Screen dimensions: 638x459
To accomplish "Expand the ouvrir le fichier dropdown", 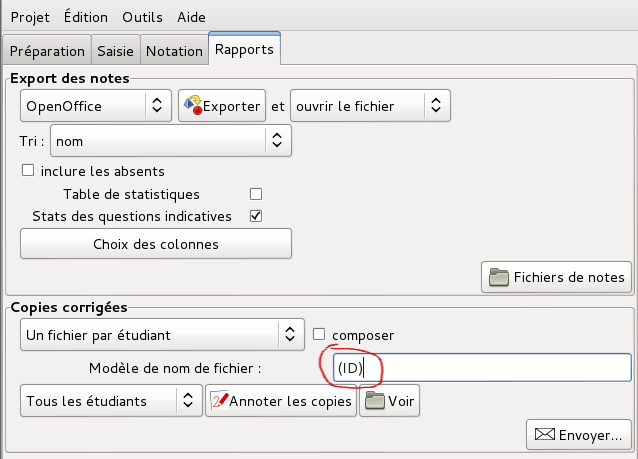I will [x=370, y=106].
